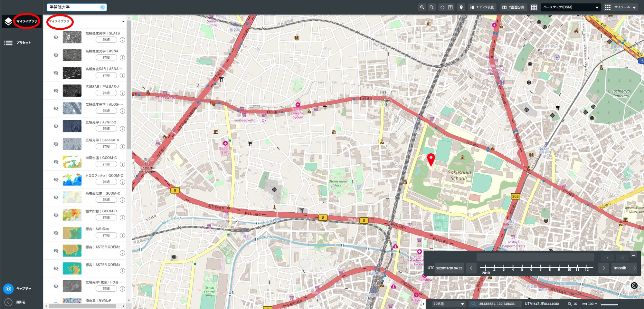
Task: Toggle visibility of 標高 AW3D30 layer
Action: point(56,233)
